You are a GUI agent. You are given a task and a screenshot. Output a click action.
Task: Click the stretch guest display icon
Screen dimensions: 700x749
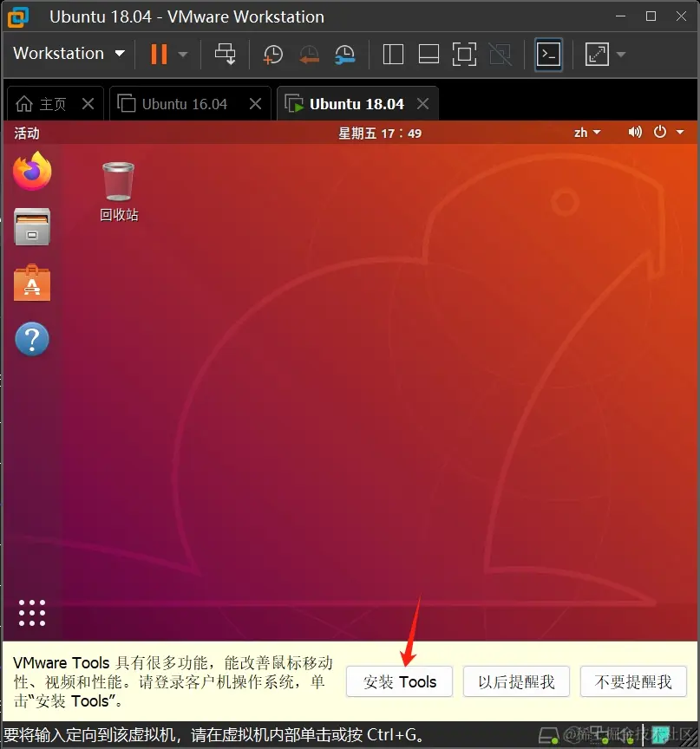(x=597, y=54)
